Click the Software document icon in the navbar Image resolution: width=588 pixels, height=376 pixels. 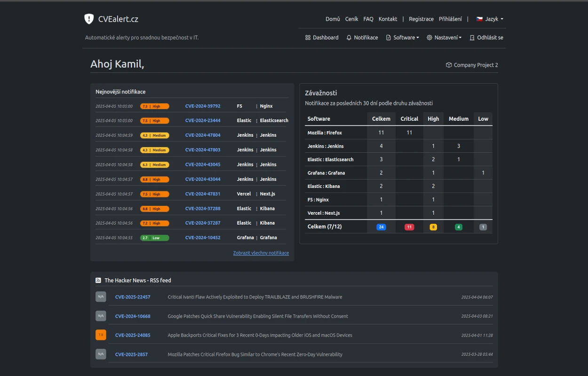coord(388,38)
